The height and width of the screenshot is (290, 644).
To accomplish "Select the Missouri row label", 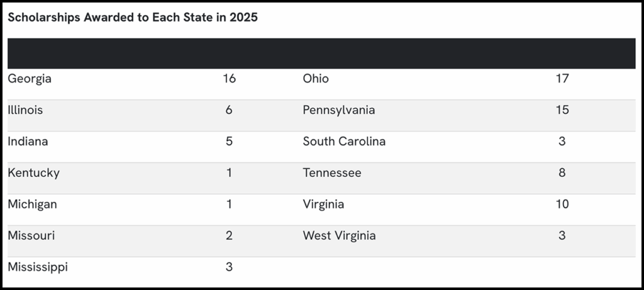I will 31,236.
